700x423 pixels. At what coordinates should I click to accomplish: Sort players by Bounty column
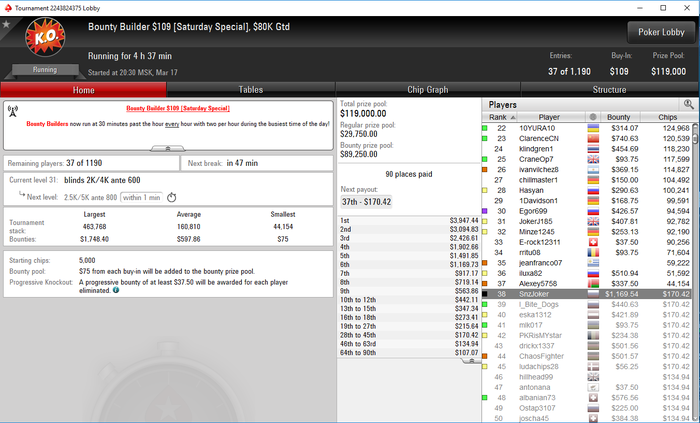620,117
